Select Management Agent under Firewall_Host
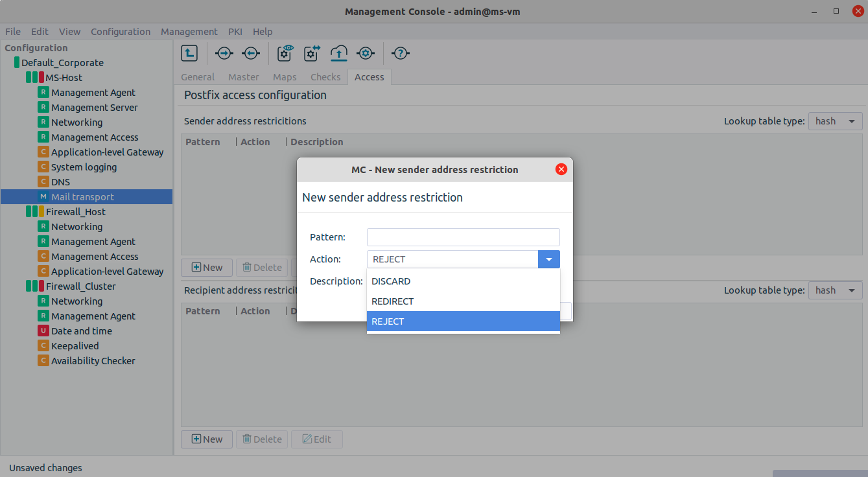Viewport: 868px width, 477px height. 93,242
